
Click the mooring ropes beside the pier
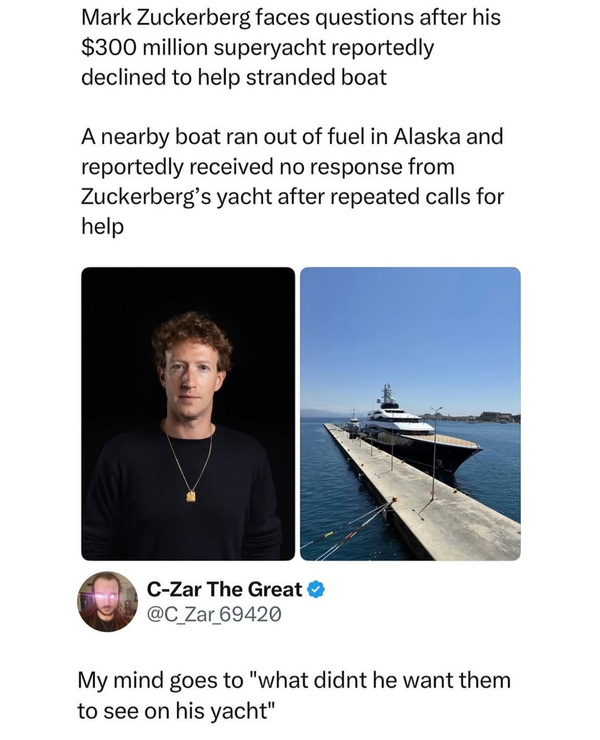click(349, 531)
